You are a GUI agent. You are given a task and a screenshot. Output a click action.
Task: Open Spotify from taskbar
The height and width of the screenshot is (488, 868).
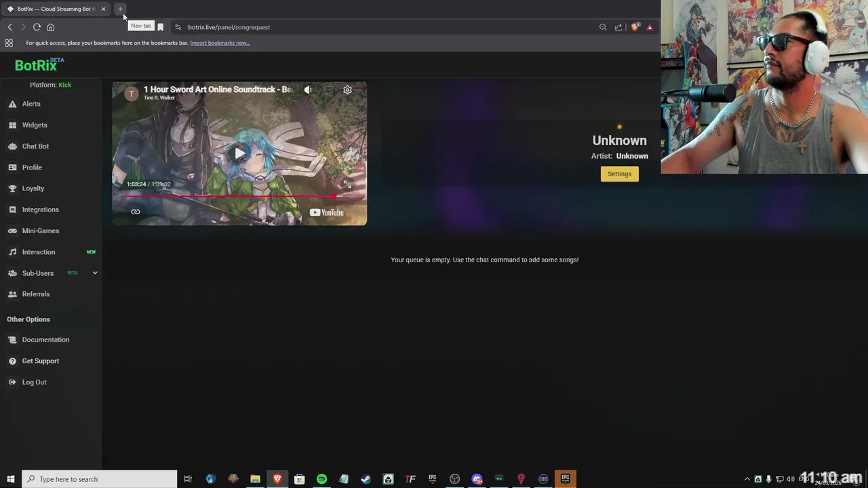click(321, 479)
